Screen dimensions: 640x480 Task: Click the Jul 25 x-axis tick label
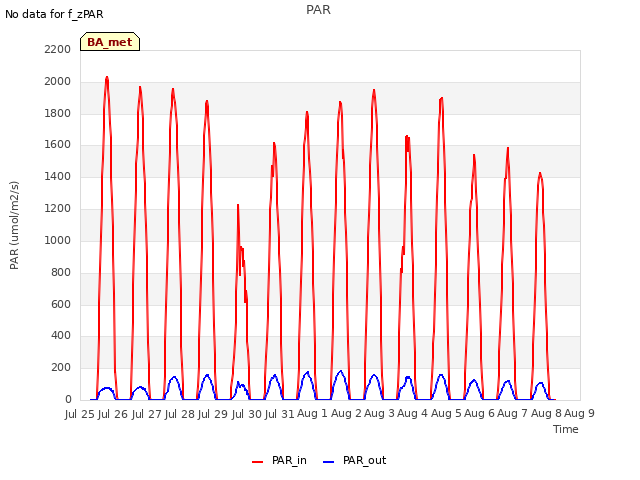click(80, 414)
